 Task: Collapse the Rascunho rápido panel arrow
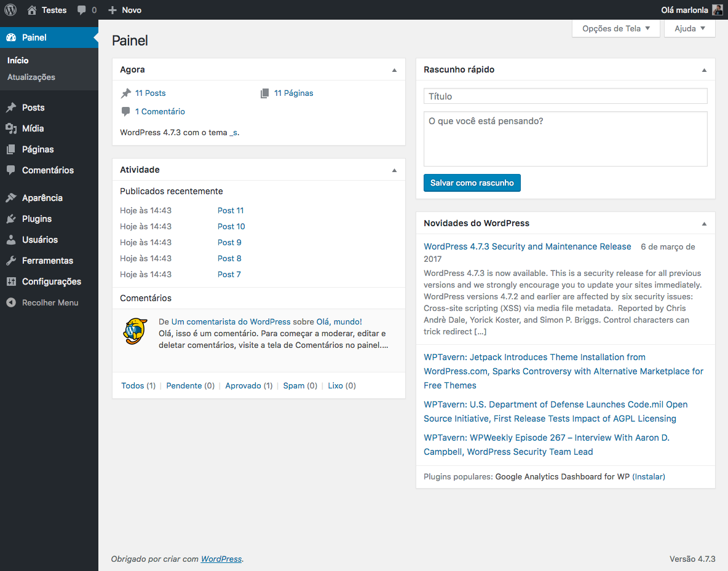tap(704, 70)
